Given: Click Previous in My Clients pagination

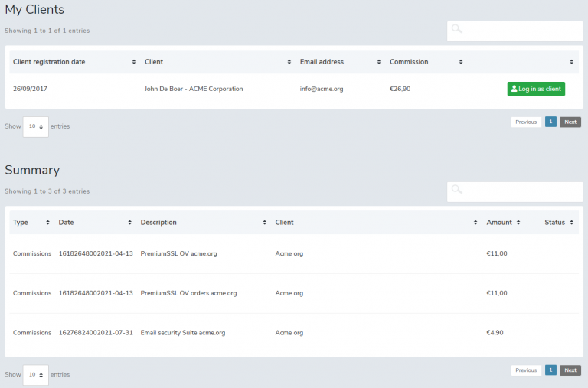Looking at the screenshot, I should point(526,122).
